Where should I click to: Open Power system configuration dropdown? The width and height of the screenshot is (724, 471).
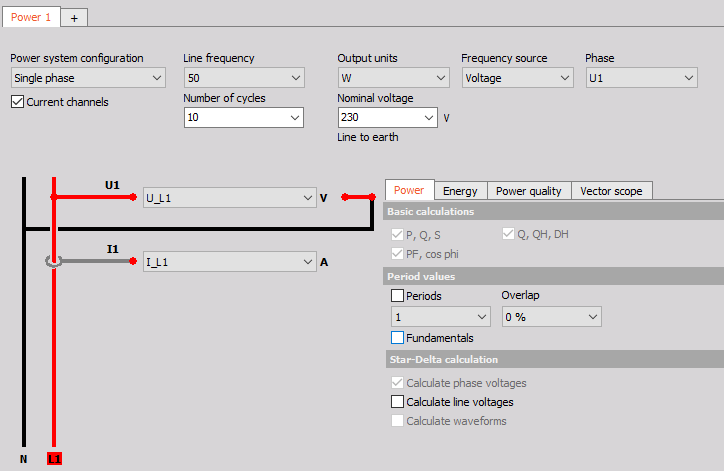point(88,78)
